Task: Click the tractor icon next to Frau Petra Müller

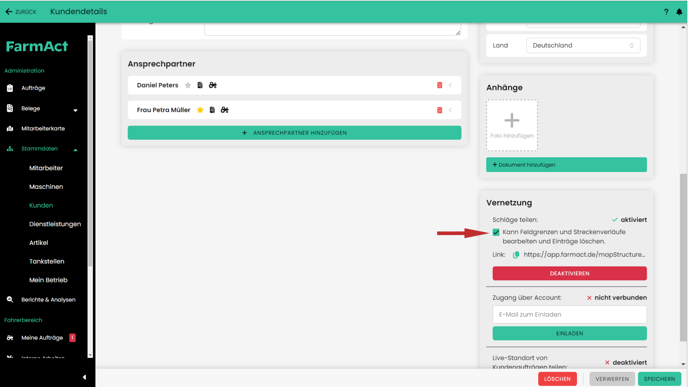Action: pyautogui.click(x=225, y=110)
